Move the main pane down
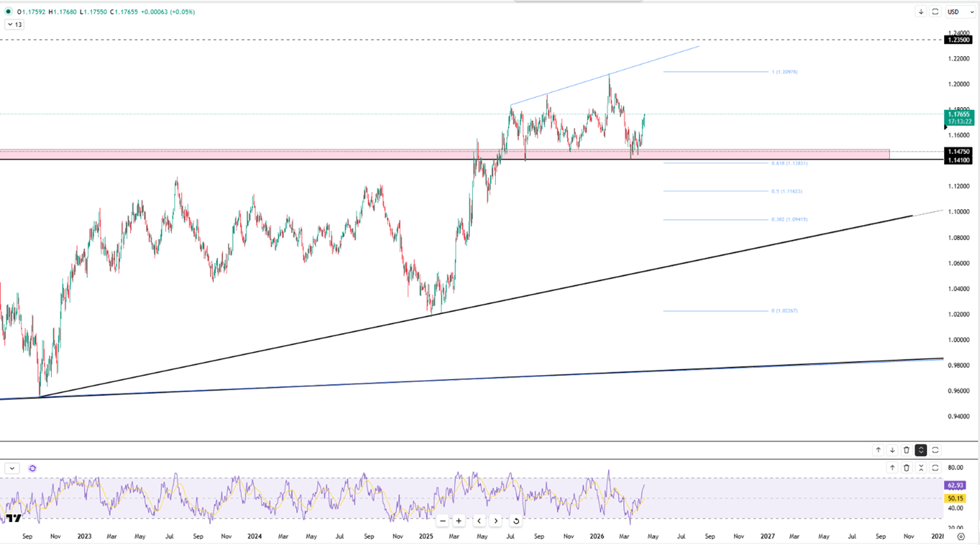The width and height of the screenshot is (980, 545). tap(892, 450)
